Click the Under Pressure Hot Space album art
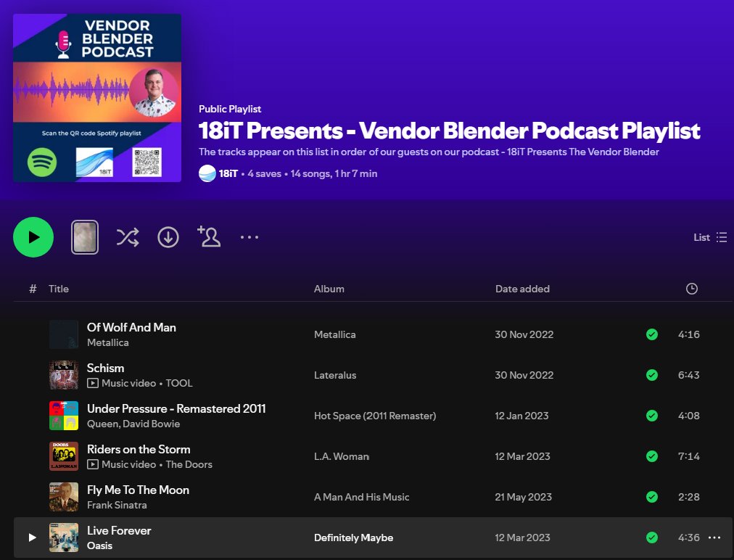Viewport: 734px width, 560px height. coord(64,416)
